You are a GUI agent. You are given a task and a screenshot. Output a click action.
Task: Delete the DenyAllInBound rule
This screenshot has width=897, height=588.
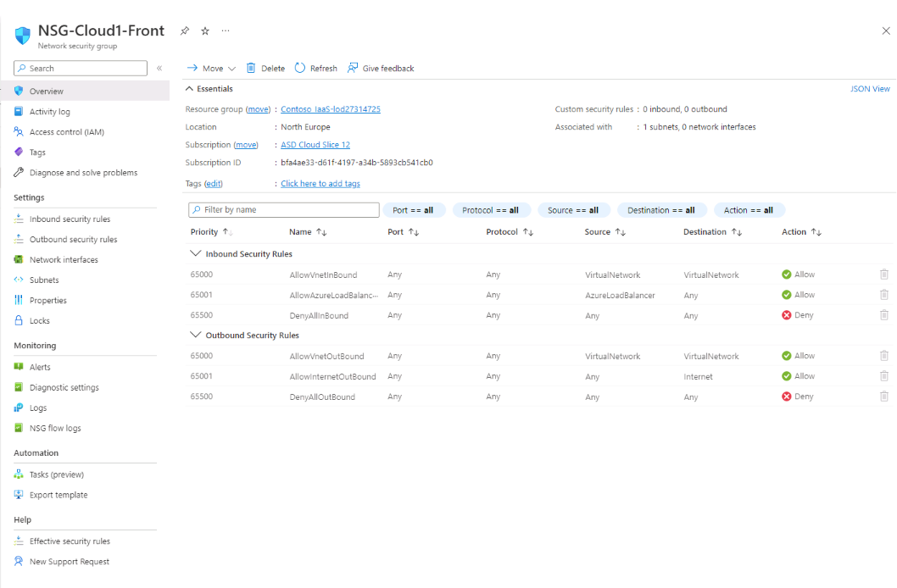click(883, 314)
